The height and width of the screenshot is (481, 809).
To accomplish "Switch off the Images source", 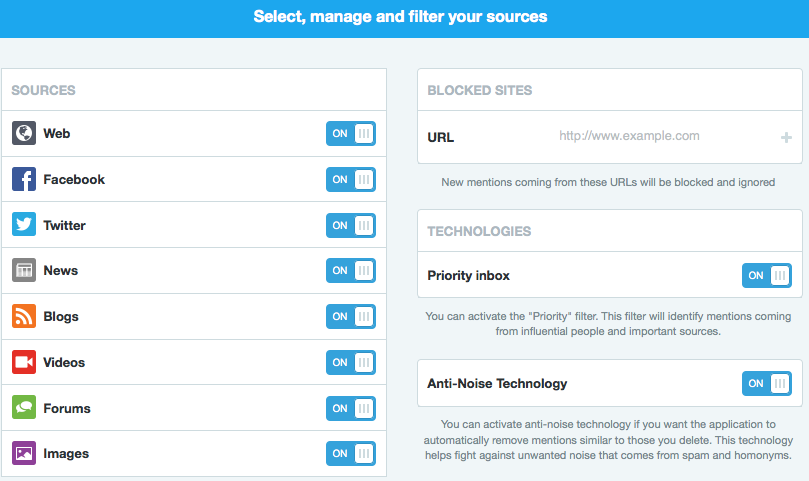I will [350, 453].
